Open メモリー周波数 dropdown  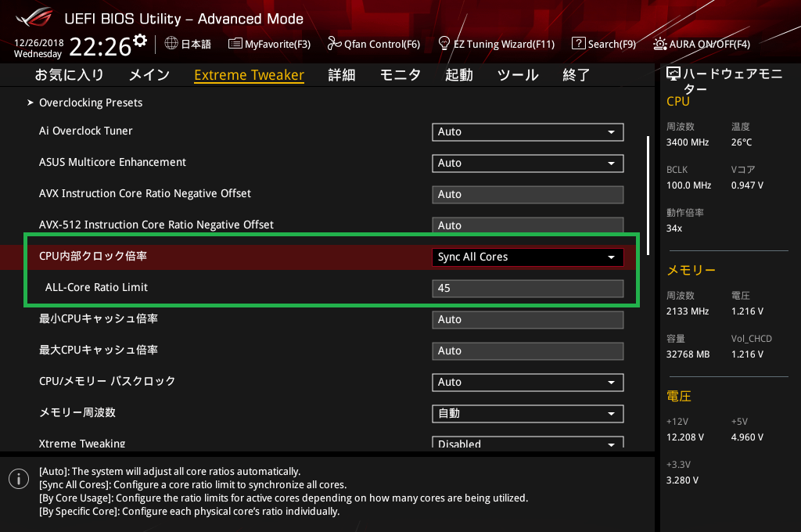point(528,413)
